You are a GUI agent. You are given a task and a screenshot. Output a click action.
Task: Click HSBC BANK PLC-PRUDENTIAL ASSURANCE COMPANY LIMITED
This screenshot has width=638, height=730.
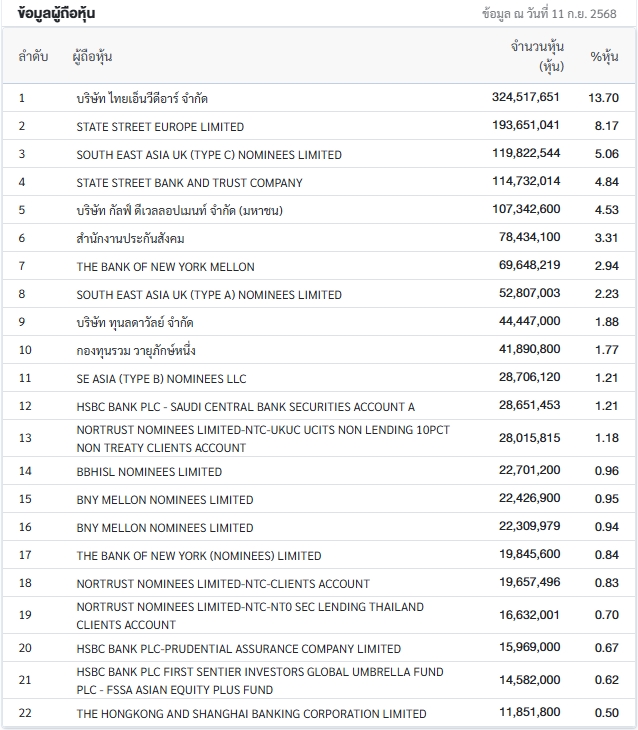[238, 649]
